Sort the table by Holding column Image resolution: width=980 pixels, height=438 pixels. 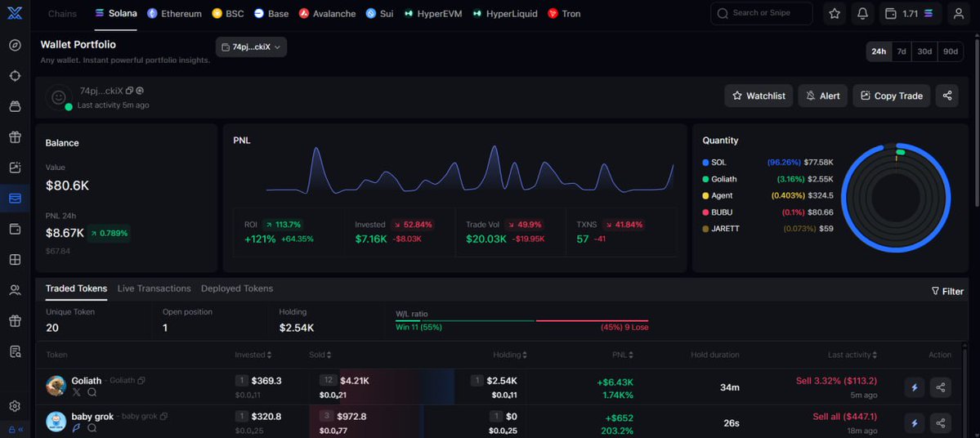tap(510, 355)
